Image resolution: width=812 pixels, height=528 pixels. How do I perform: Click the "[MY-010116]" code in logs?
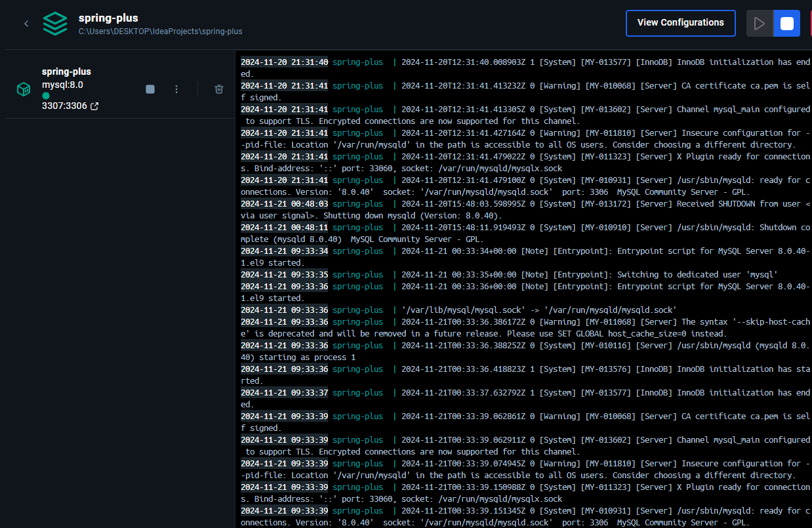(607, 346)
